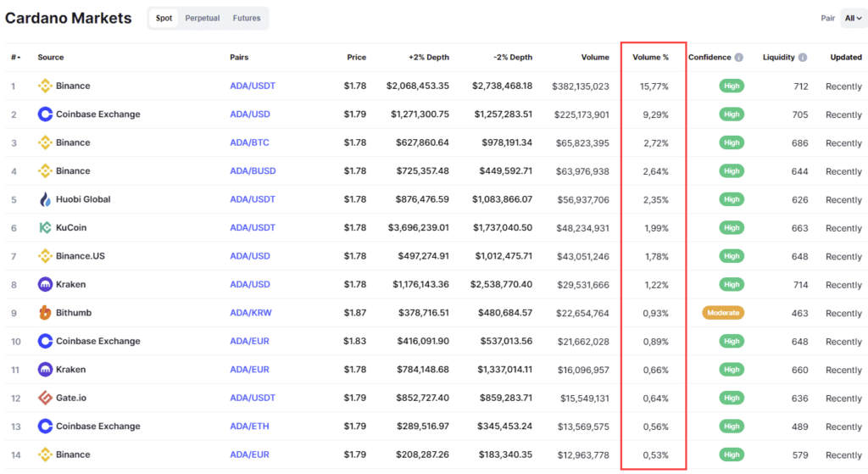Click the Volume % column header
868x474 pixels.
650,58
